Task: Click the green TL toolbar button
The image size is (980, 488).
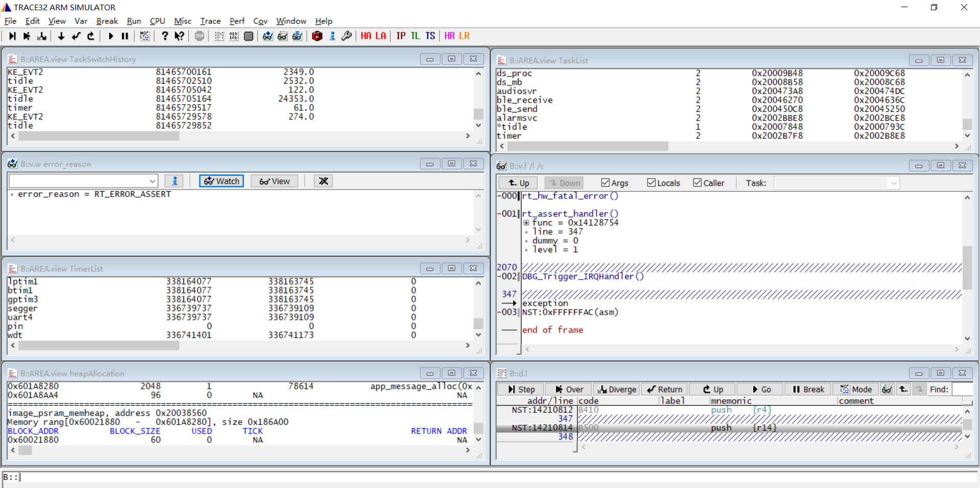Action: pos(415,36)
